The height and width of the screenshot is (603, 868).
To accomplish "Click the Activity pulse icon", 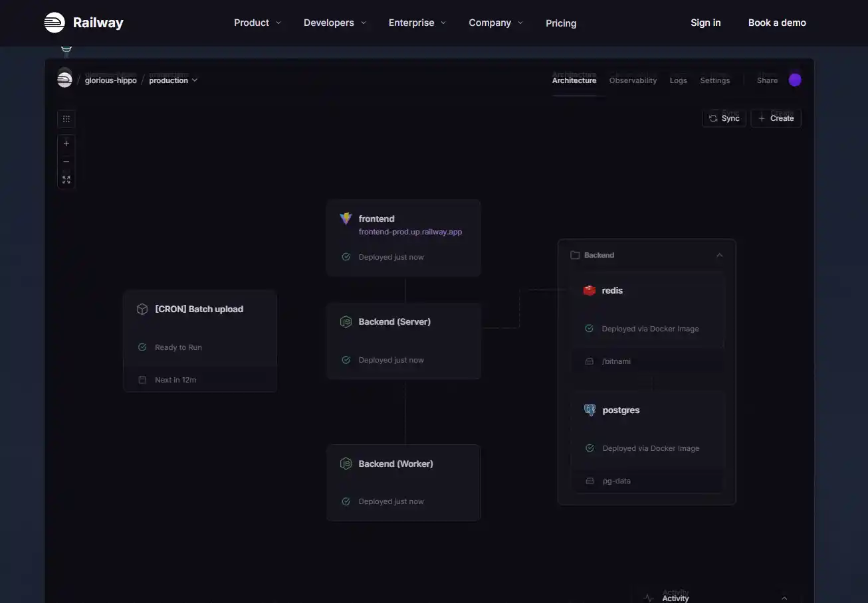I will click(649, 598).
